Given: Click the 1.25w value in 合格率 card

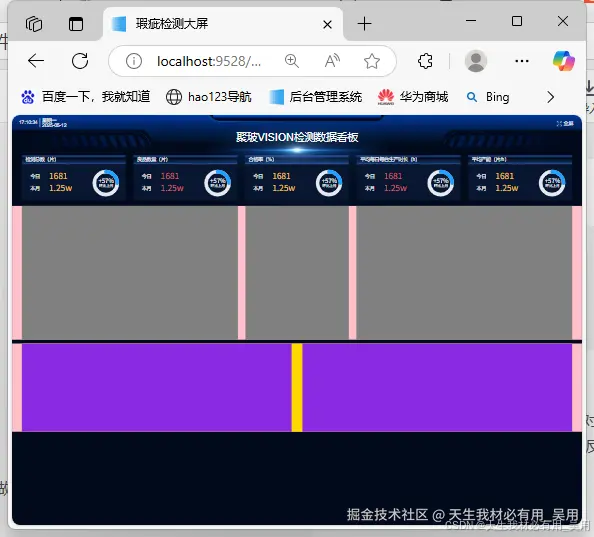Looking at the screenshot, I should click(x=284, y=188).
